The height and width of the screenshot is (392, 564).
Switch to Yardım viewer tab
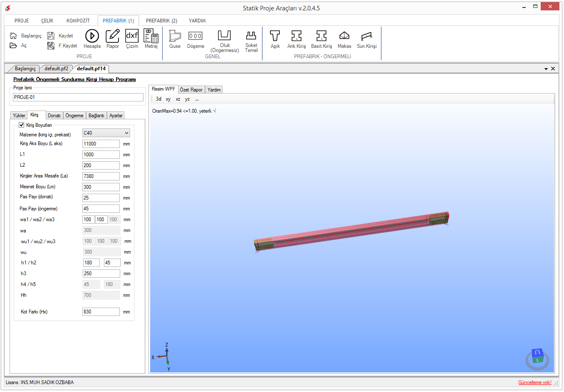214,90
